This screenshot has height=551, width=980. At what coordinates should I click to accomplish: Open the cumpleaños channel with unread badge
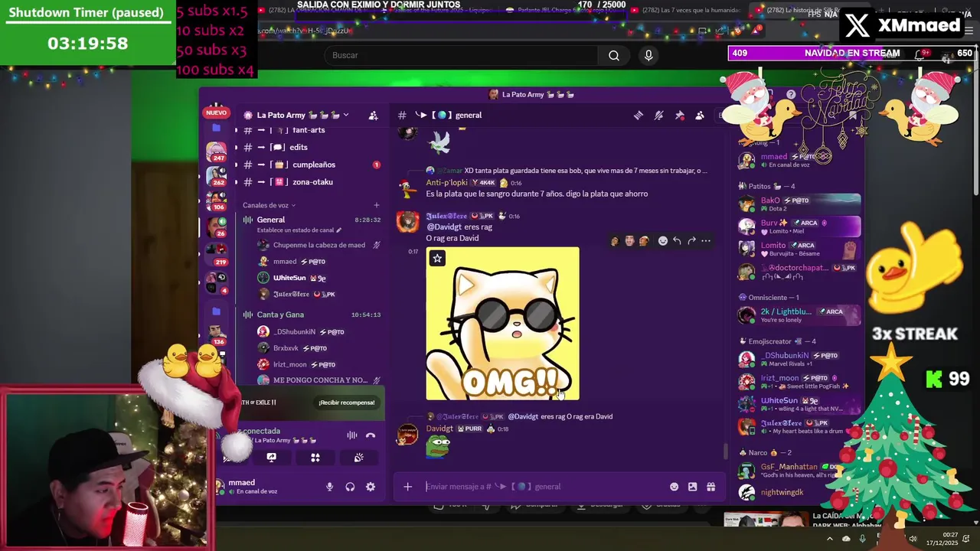coord(310,165)
